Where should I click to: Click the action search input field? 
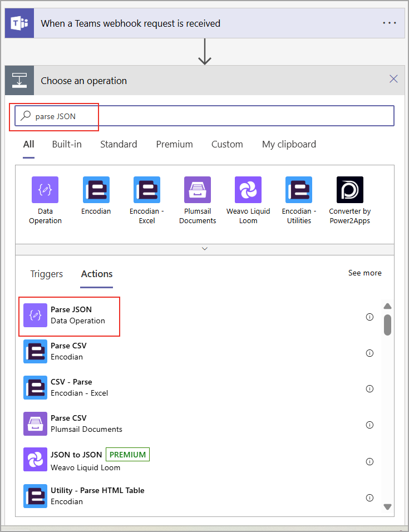click(211, 116)
